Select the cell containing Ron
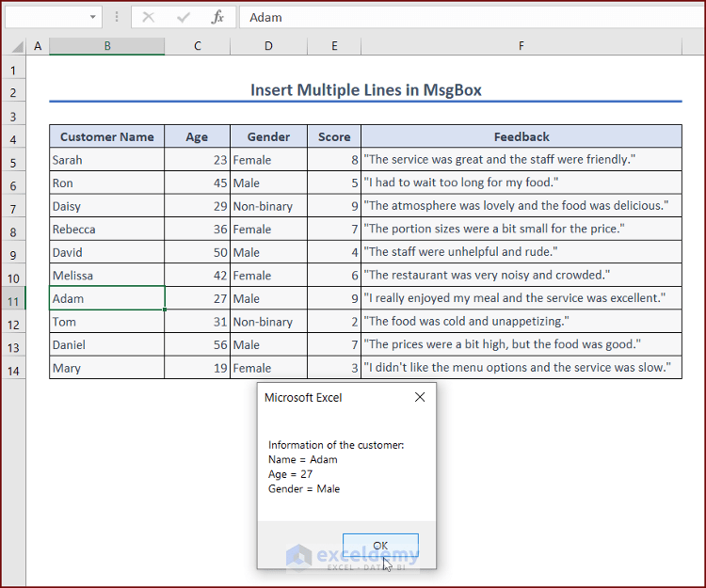Viewport: 706px width, 588px height. (x=107, y=183)
